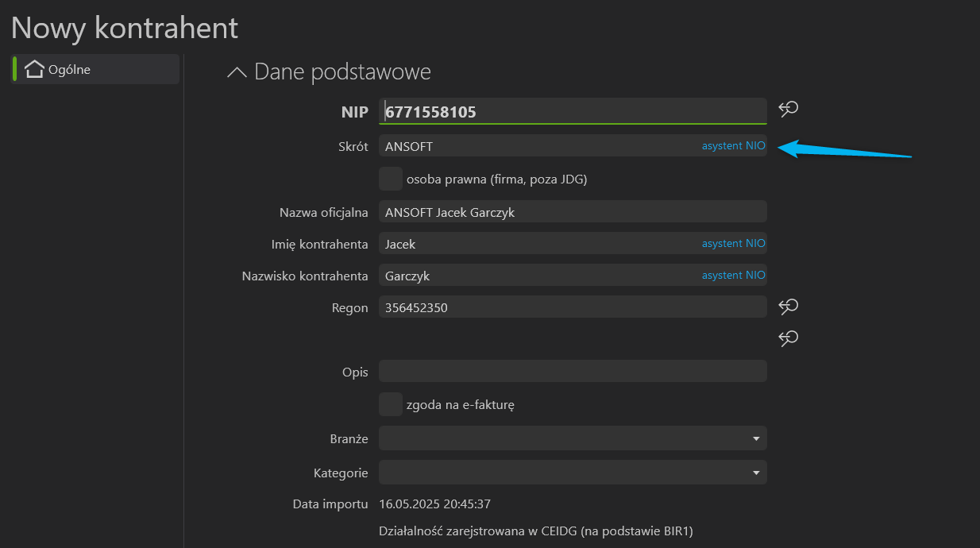Click the search icon next to NIP field
Screen dimensions: 980x548
788,110
